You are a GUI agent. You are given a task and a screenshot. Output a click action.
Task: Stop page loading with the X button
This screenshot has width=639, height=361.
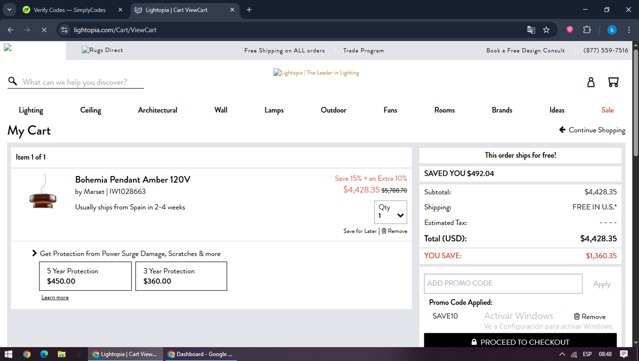(44, 30)
